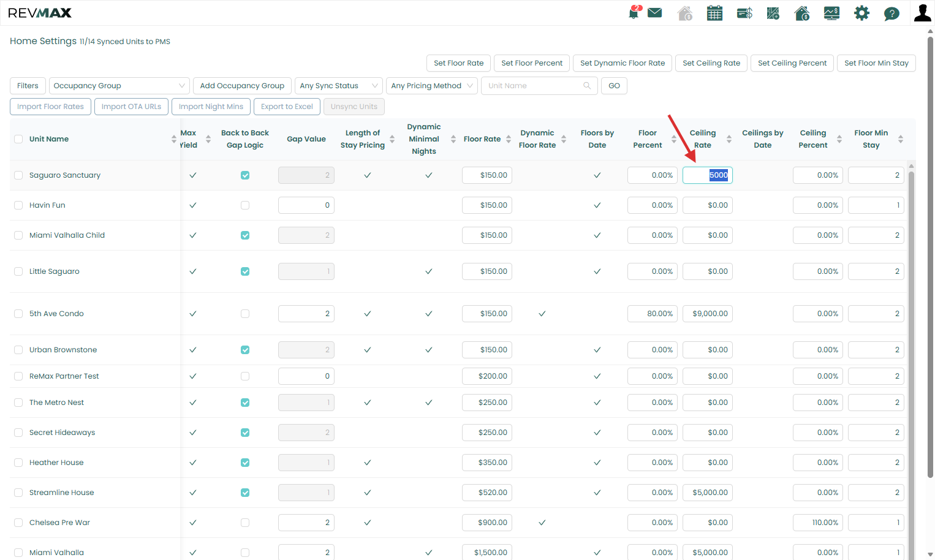This screenshot has height=560, width=935.
Task: Open the envelope messages icon
Action: pos(655,13)
